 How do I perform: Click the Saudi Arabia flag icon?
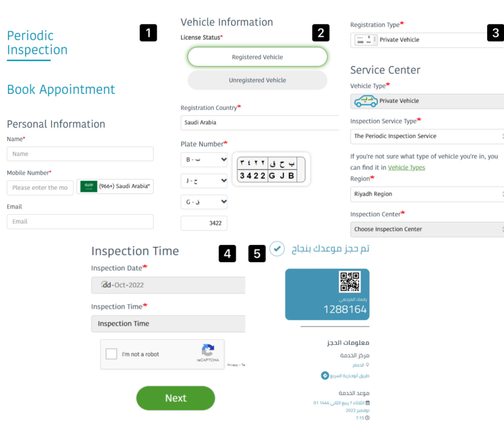88,187
